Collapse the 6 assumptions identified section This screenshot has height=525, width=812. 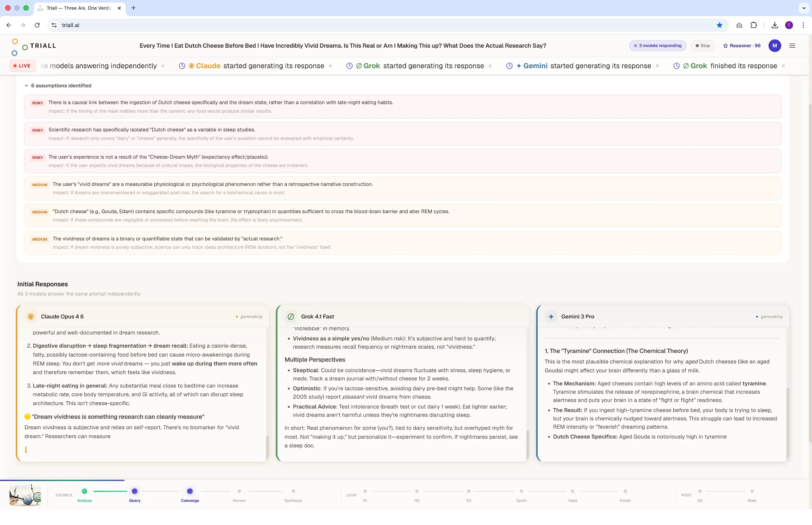pos(58,86)
